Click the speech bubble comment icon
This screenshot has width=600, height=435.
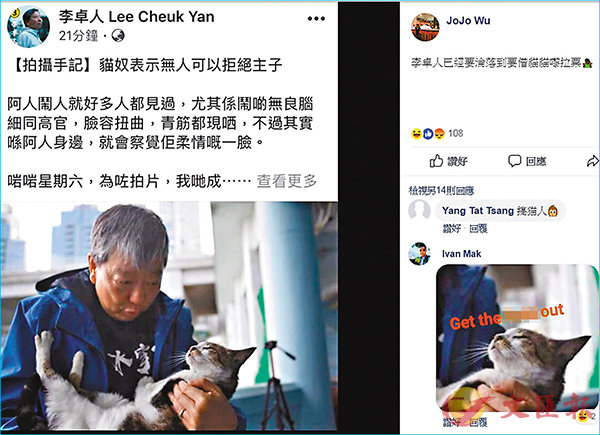[514, 161]
